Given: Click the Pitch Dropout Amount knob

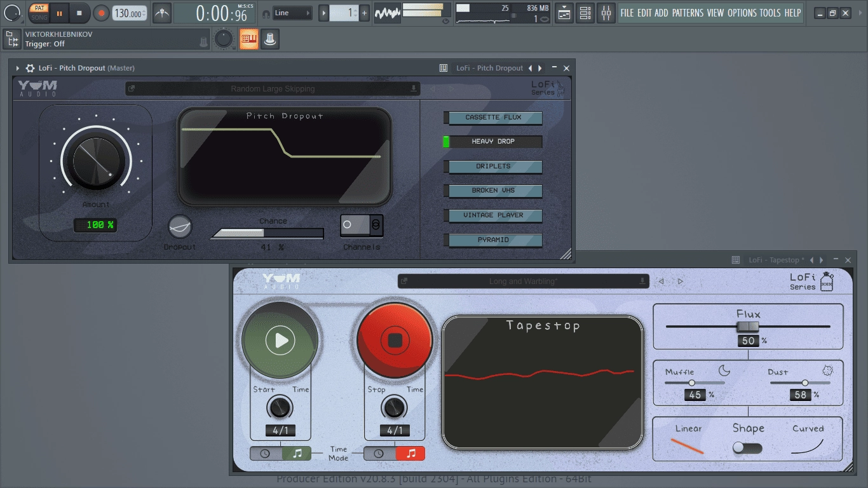Looking at the screenshot, I should pos(96,163).
